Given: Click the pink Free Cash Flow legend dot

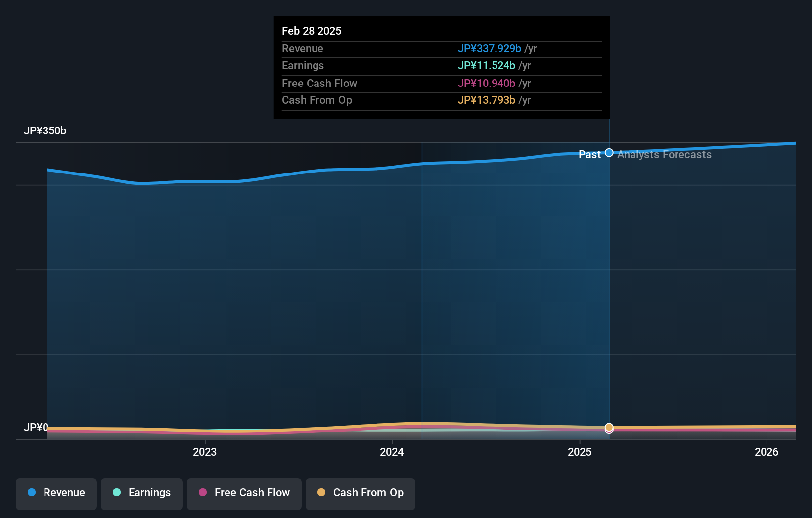Looking at the screenshot, I should pyautogui.click(x=203, y=492).
